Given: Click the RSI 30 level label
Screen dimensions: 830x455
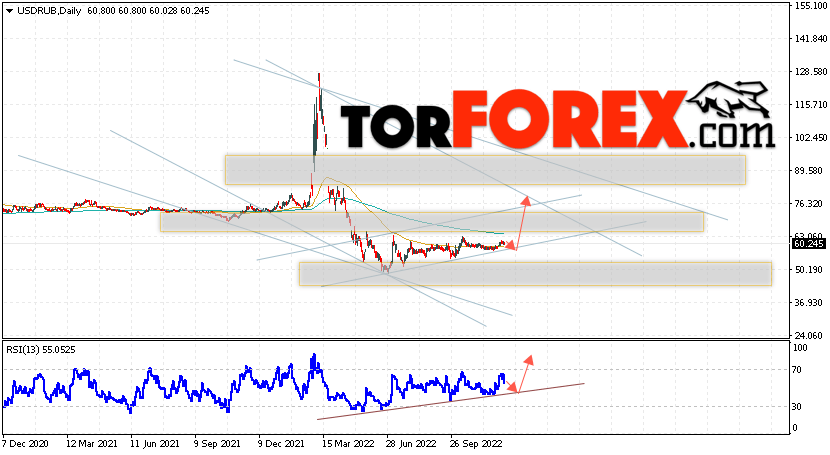Looking at the screenshot, I should tap(797, 406).
